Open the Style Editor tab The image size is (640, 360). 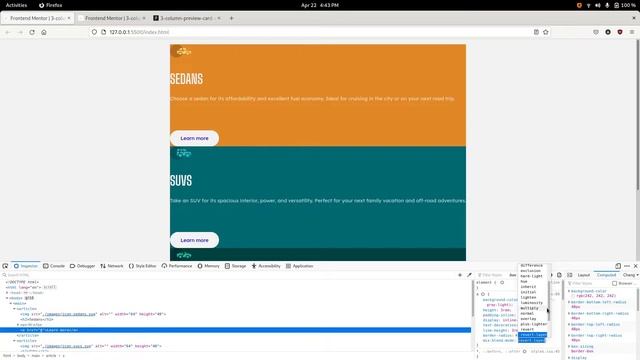tap(142, 266)
